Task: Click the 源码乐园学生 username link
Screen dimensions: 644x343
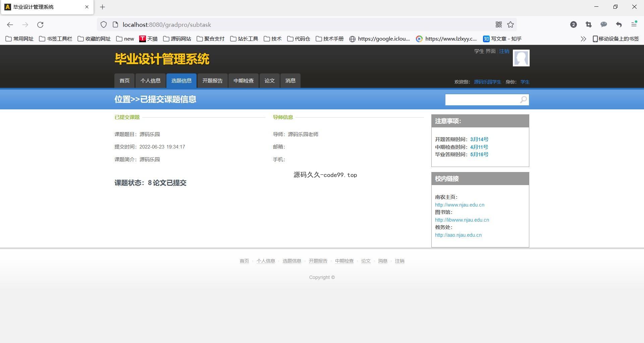Action: (x=487, y=82)
